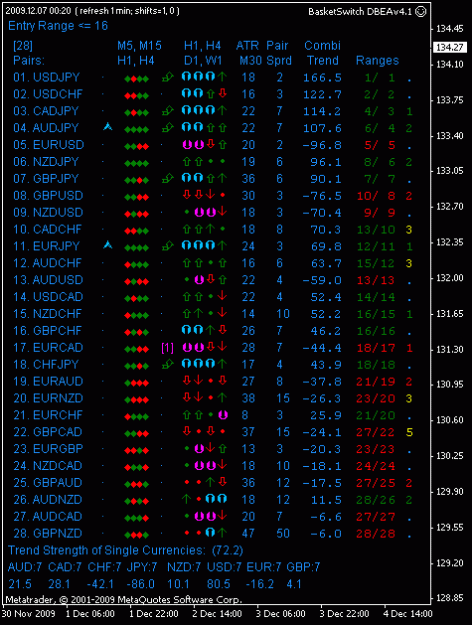Click Combi Trend value 11.5
Image resolution: width=472 pixels, height=625 pixels.
coord(326,500)
